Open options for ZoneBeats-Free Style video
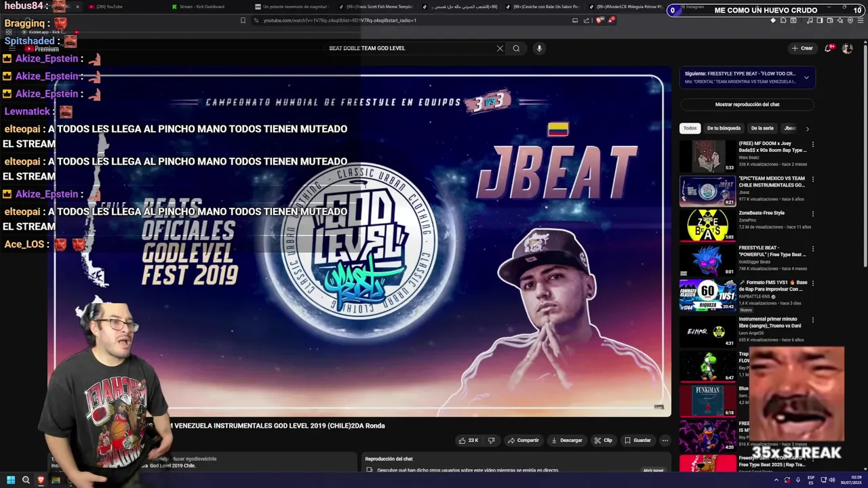Screen dimensions: 868x488 812,213
